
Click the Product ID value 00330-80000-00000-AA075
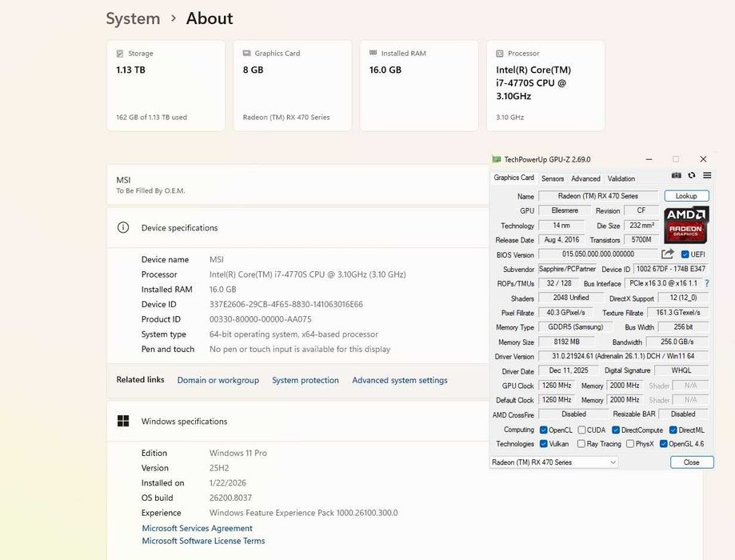[x=260, y=319]
